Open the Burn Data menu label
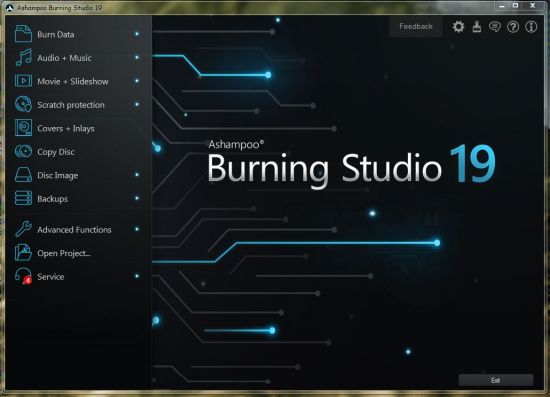Viewport: 550px width, 397px height. (x=56, y=34)
